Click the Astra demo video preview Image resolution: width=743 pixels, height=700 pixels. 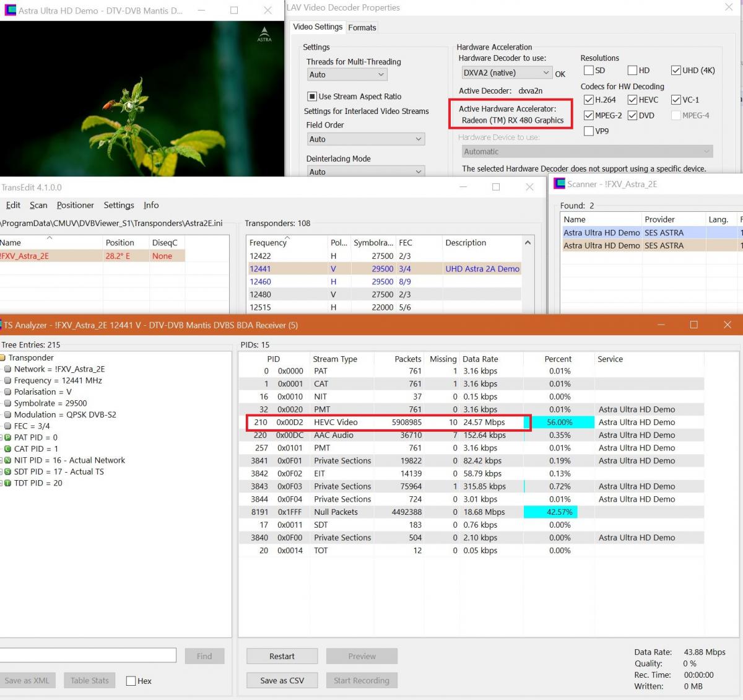(x=142, y=98)
